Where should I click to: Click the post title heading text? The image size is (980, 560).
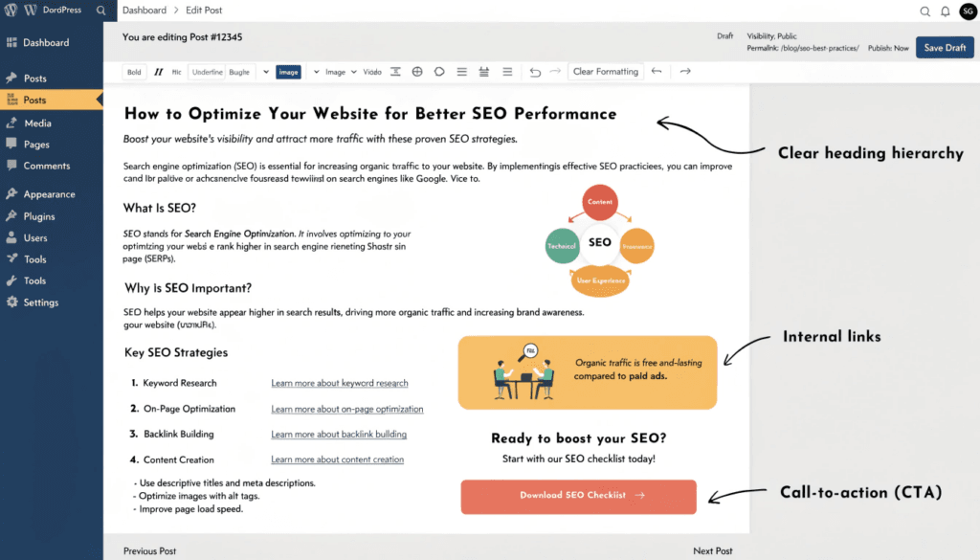370,114
